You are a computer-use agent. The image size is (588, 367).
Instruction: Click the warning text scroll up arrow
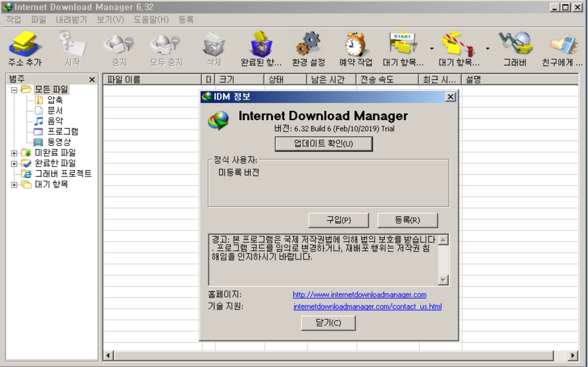[443, 240]
